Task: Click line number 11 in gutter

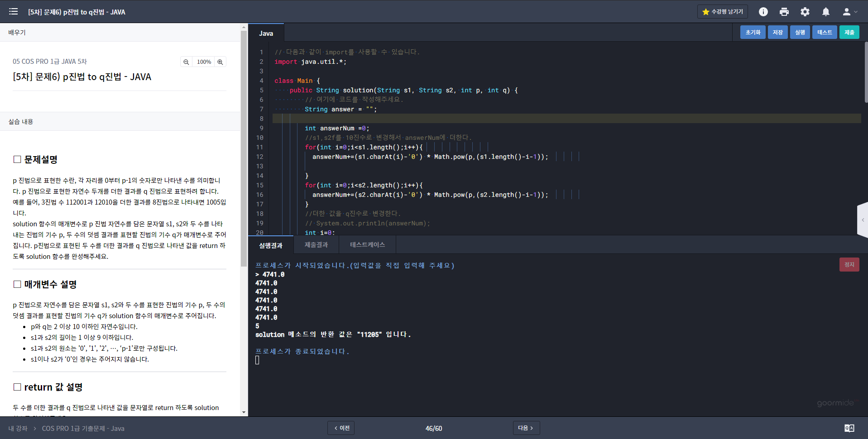Action: (x=259, y=147)
